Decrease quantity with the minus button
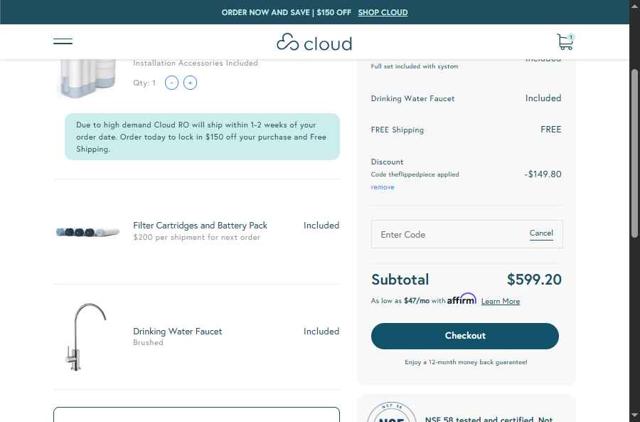Image resolution: width=640 pixels, height=422 pixels. [172, 83]
